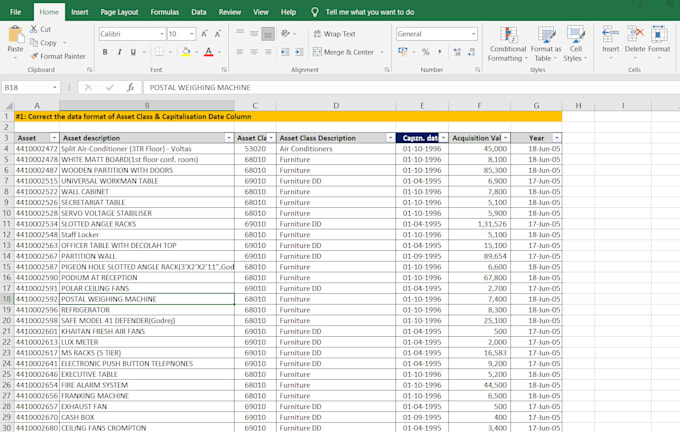Select Bottom Align icon
The image size is (680, 432).
coord(268,34)
